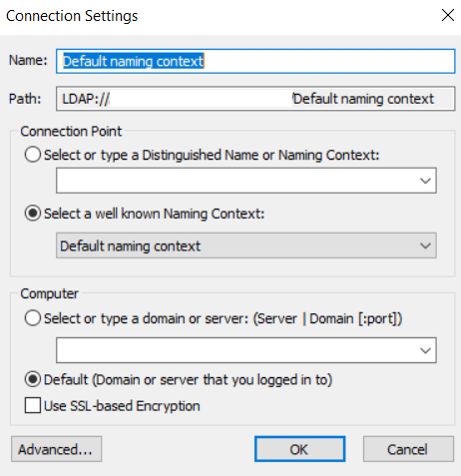Expand the Distinguished Name combo box arrow
Image resolution: width=461 pixels, height=476 pixels.
(425, 181)
